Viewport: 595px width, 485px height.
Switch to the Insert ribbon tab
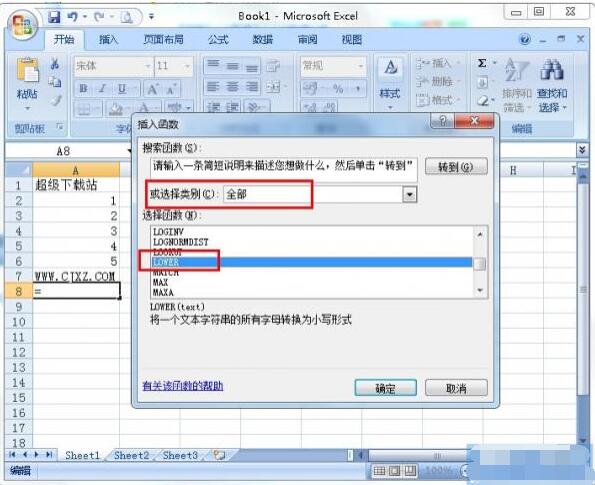click(109, 39)
